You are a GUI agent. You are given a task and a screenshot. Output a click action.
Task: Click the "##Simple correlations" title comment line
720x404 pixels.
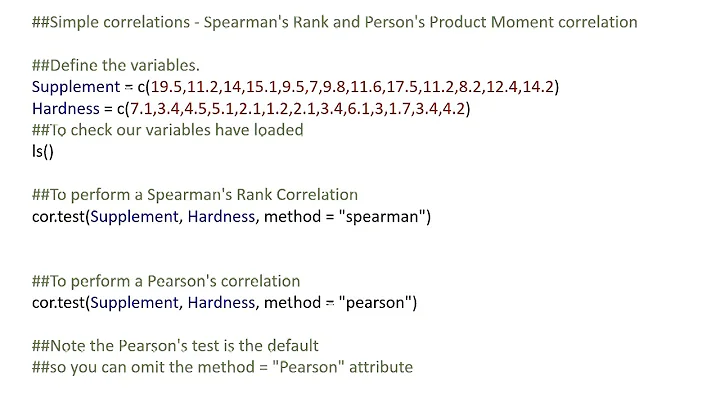point(334,22)
